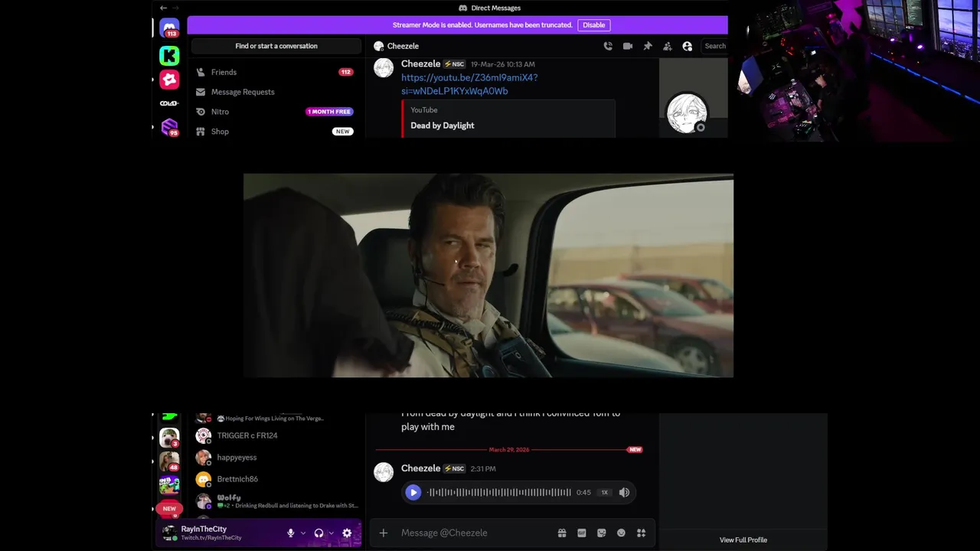This screenshot has width=980, height=551.
Task: Open DM with Wolfy
Action: pos(276,501)
